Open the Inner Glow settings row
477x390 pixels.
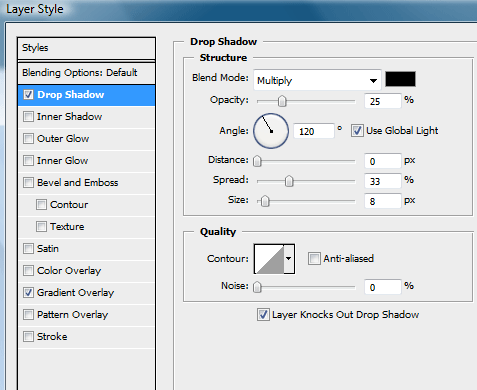86,161
